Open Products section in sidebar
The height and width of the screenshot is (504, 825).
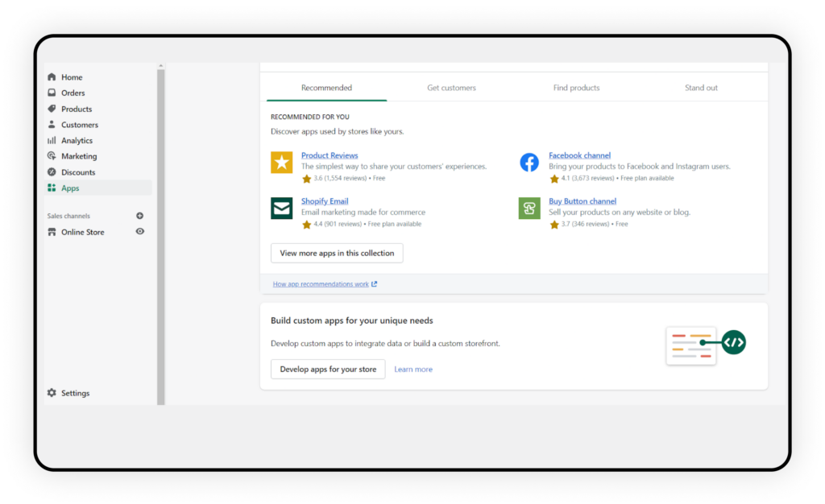click(x=77, y=109)
